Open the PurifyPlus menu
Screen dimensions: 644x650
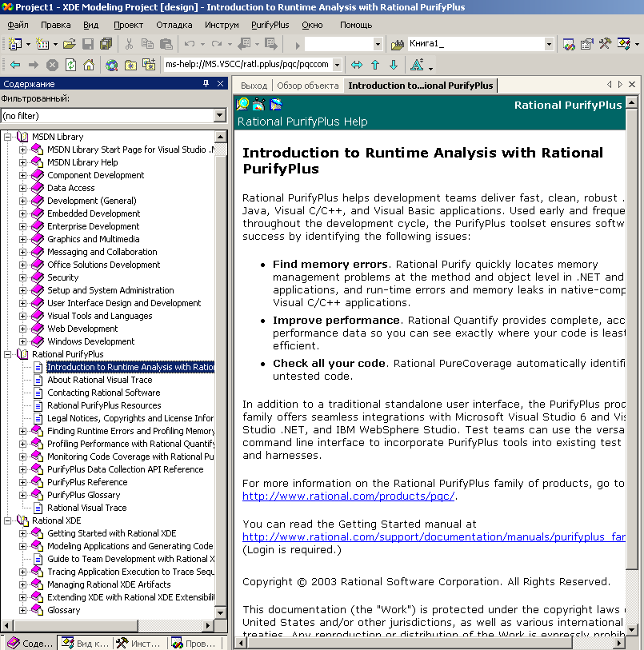270,25
